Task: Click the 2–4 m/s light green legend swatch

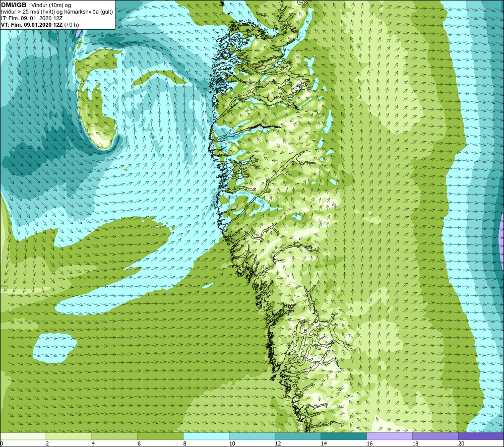Action: [x=69, y=436]
